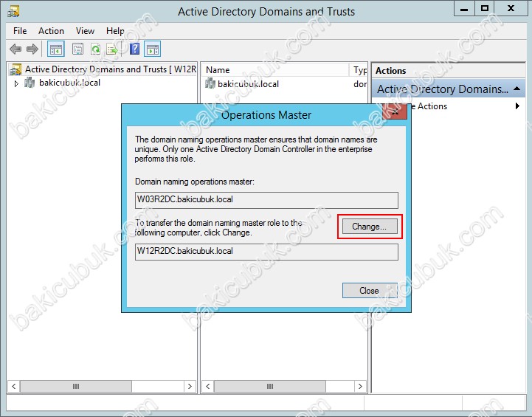Open the Action menu
The width and height of the screenshot is (532, 417).
[x=51, y=31]
